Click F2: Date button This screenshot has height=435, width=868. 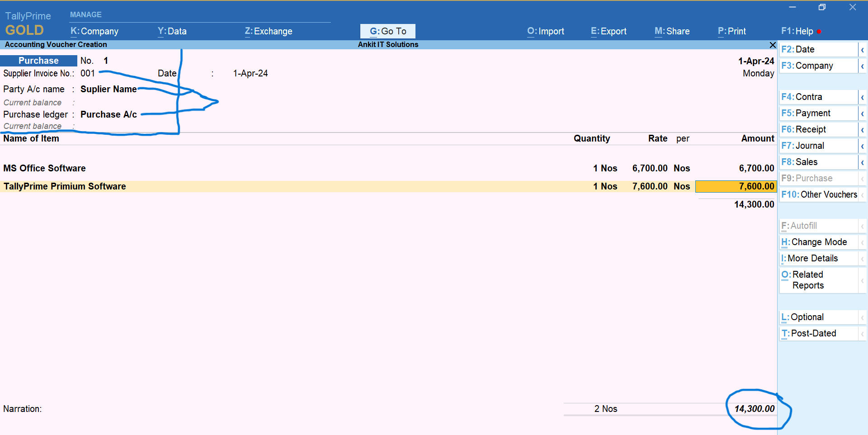pos(818,49)
